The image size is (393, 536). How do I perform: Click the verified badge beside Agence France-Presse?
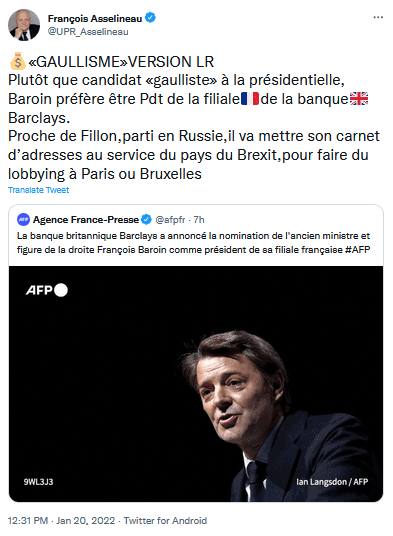[x=146, y=219]
